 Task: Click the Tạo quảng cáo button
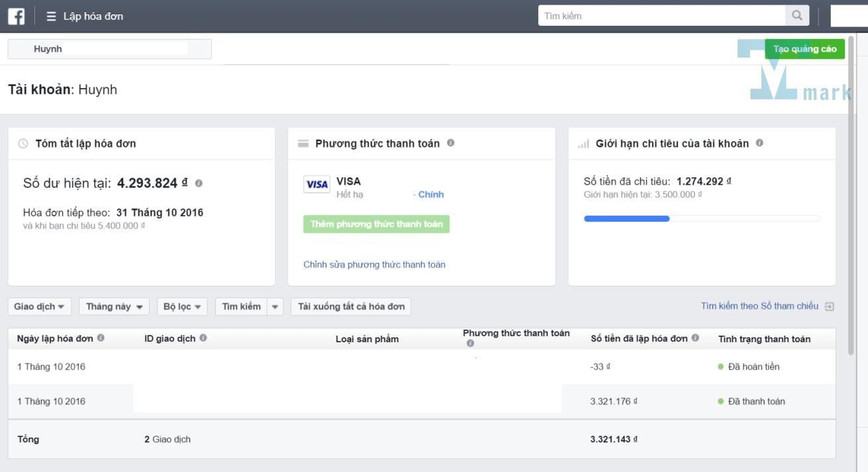pyautogui.click(x=804, y=49)
